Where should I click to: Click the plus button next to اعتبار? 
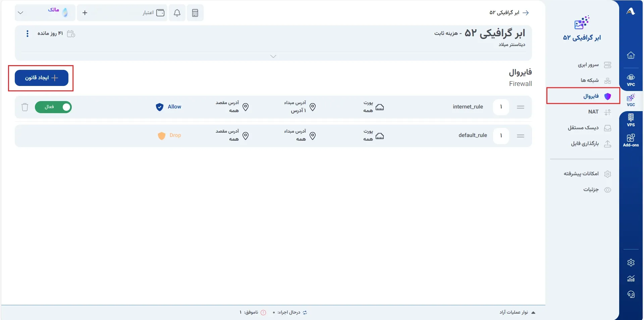tap(85, 13)
